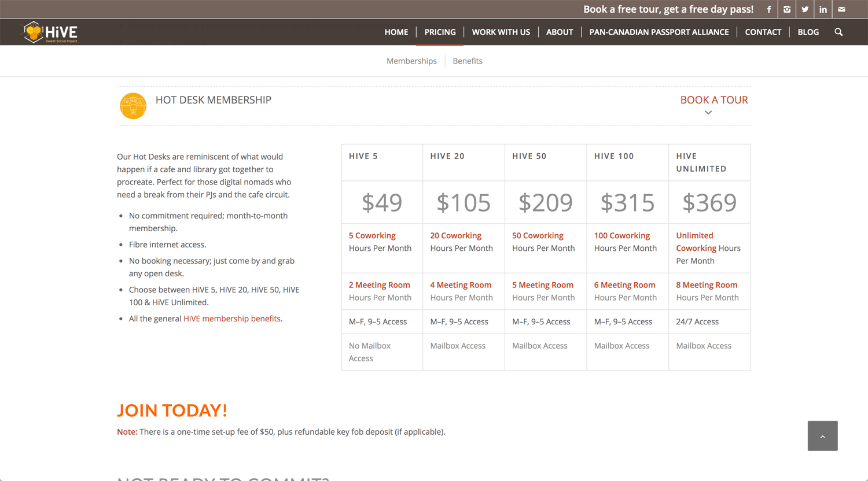Screen dimensions: 868x481
Task: Open the Contact menu item
Action: [x=763, y=32]
